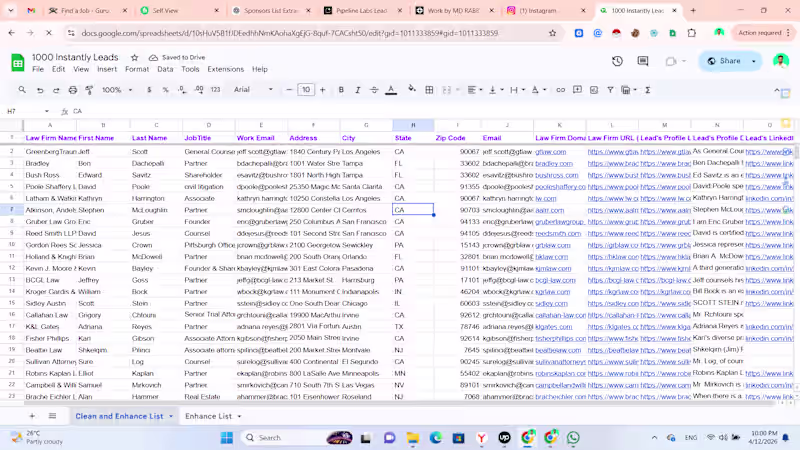Toggle bold formatting
The image size is (800, 450).
pos(341,90)
